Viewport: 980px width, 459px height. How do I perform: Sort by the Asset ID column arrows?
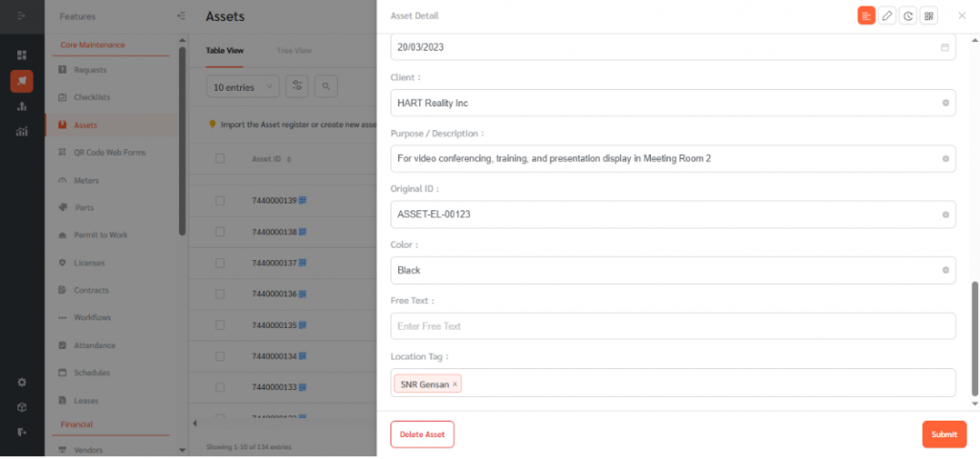(x=289, y=160)
